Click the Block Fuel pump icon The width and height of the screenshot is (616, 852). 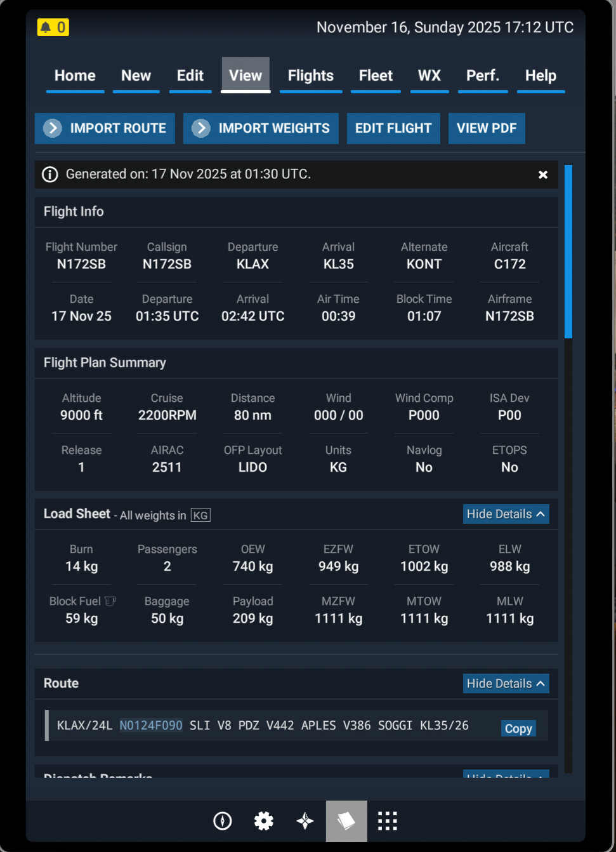110,601
